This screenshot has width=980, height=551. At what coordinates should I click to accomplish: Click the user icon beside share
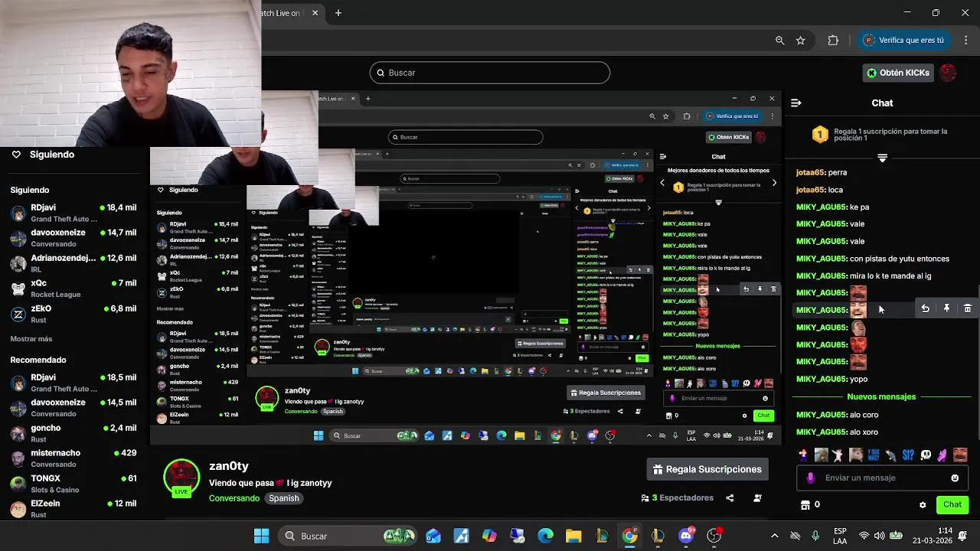tap(757, 497)
